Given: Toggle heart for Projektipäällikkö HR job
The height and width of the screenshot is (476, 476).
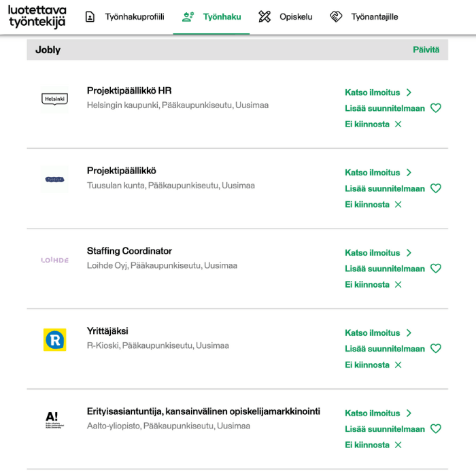Looking at the screenshot, I should pos(436,108).
